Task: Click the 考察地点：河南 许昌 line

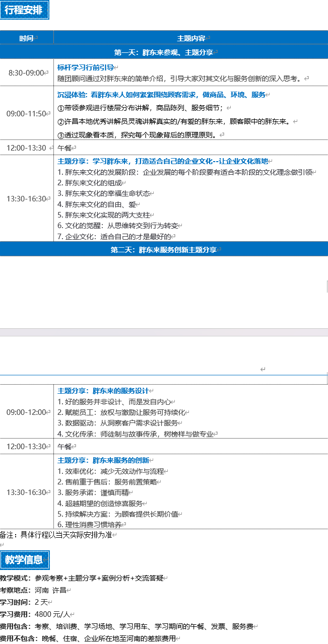Action: (x=33, y=590)
